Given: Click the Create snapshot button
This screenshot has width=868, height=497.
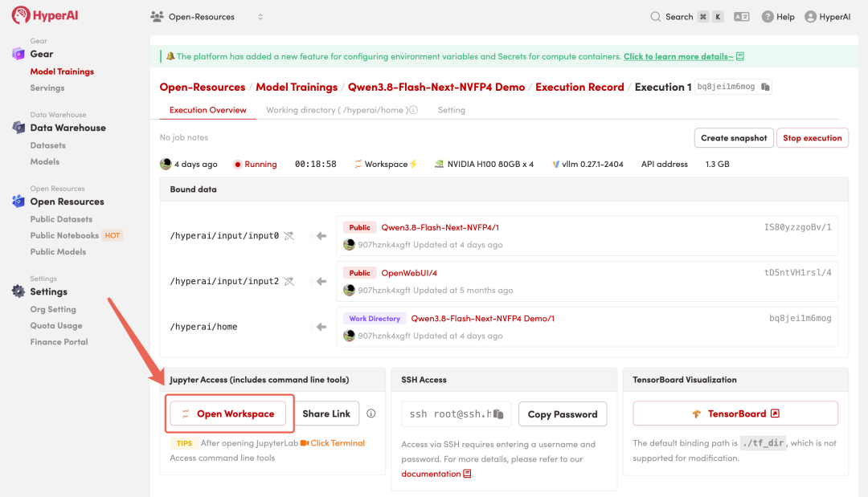Looking at the screenshot, I should click(x=734, y=137).
